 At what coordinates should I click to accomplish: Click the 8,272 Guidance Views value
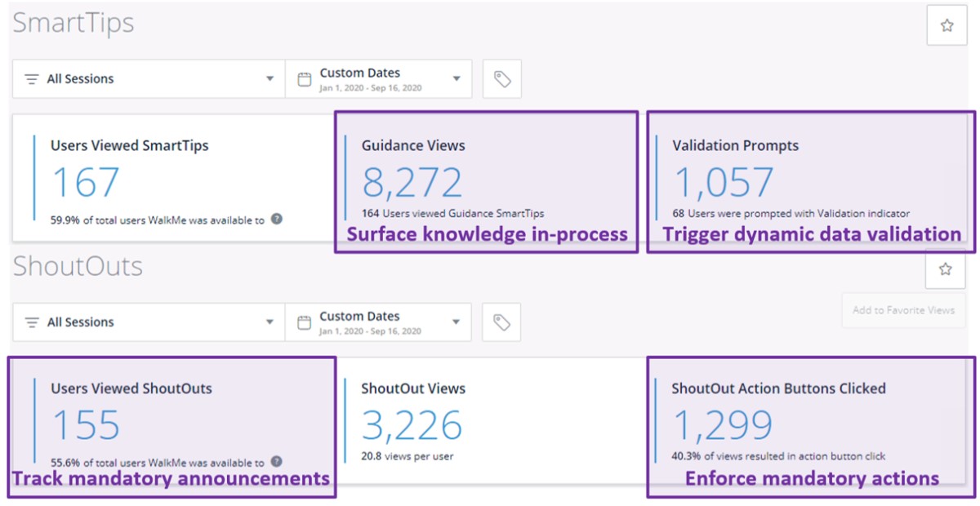(x=412, y=182)
